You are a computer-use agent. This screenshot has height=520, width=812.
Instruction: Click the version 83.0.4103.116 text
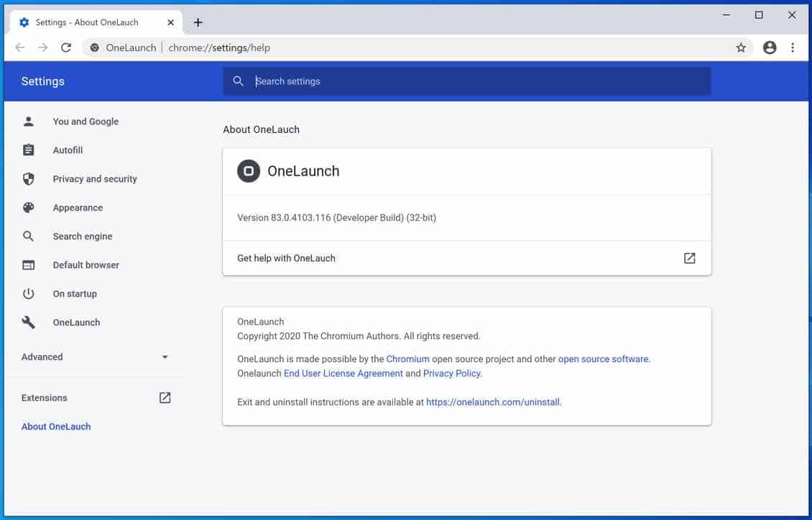tap(336, 218)
